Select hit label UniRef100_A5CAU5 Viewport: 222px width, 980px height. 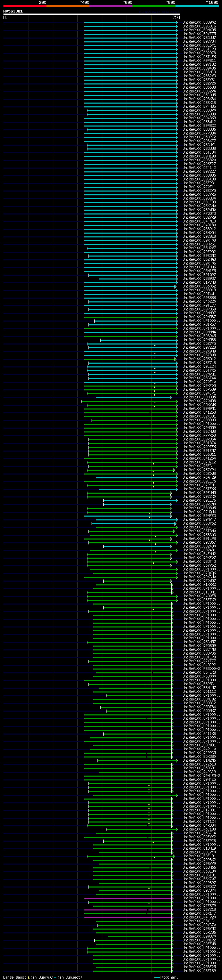199,95
